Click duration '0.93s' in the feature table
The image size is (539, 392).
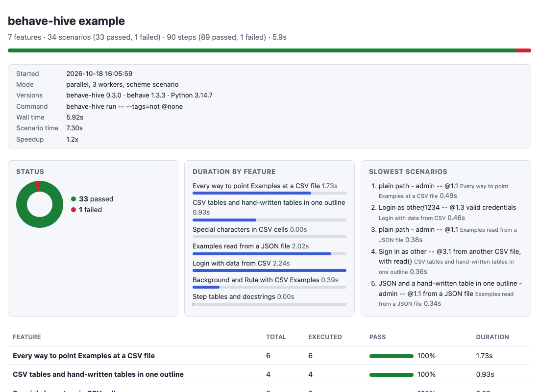pos(485,374)
